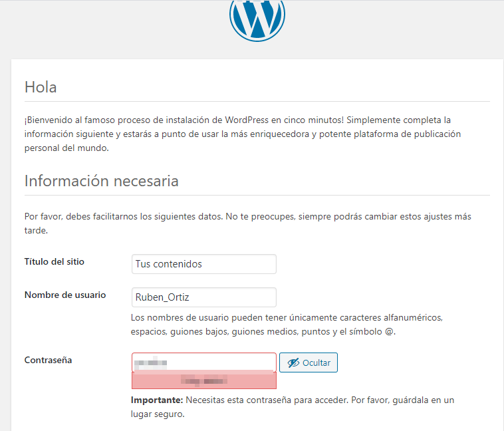Click into the Contraseña password field

pos(203,362)
